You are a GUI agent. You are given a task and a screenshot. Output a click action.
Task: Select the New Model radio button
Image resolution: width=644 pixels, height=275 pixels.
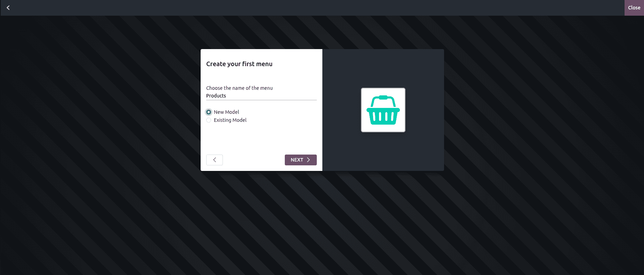[x=209, y=112]
